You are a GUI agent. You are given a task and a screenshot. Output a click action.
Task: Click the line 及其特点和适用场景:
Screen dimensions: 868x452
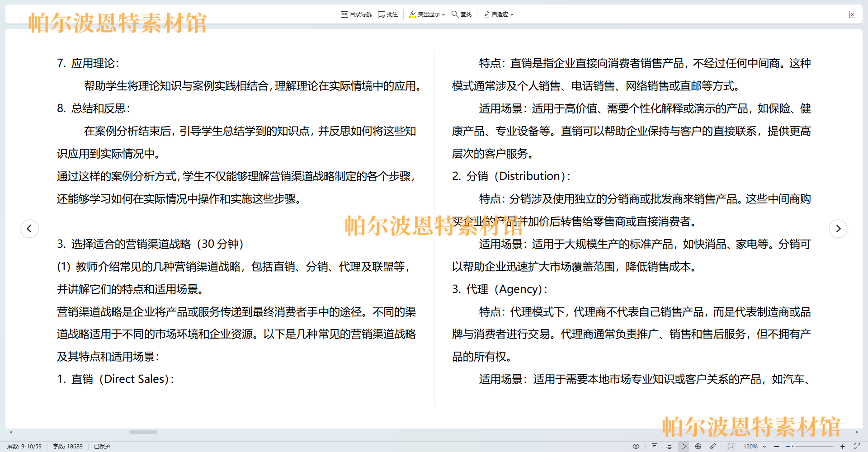[108, 357]
